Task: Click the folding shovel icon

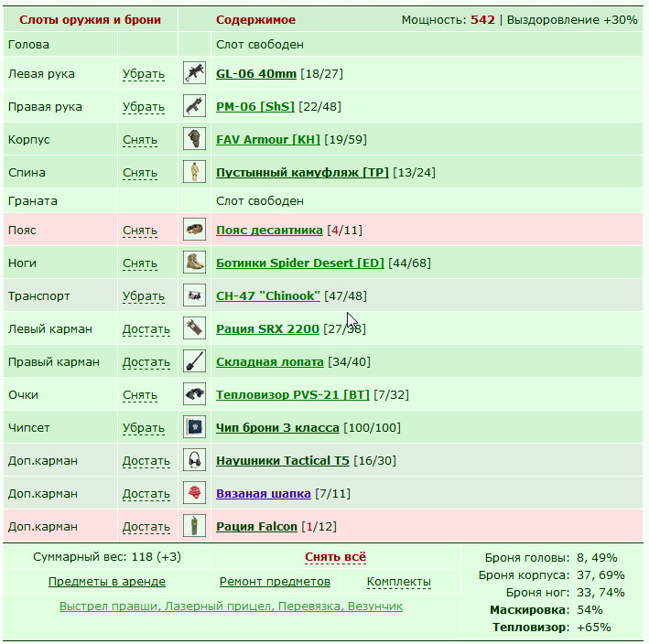Action: pyautogui.click(x=195, y=361)
